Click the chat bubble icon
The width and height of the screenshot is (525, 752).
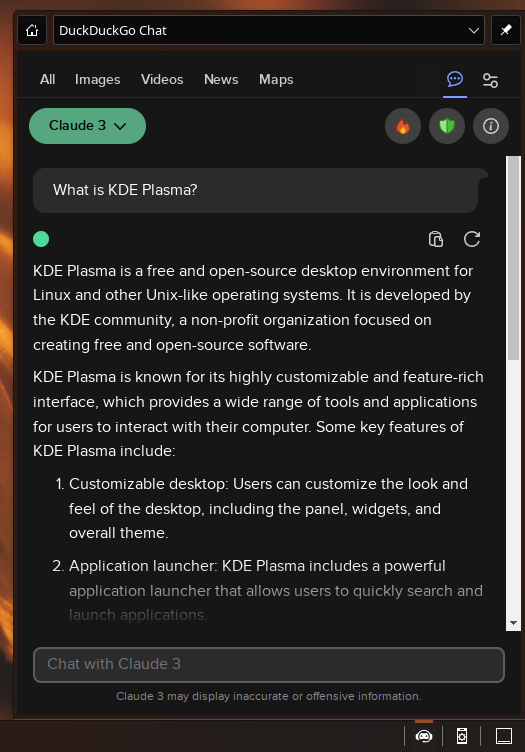tap(455, 79)
